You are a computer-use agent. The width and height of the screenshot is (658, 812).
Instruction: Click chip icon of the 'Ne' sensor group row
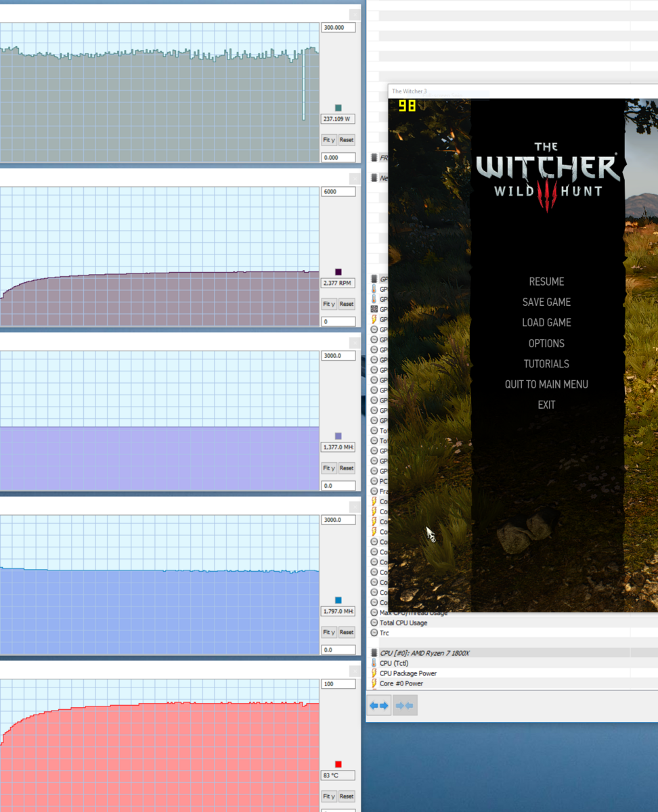[x=374, y=178]
